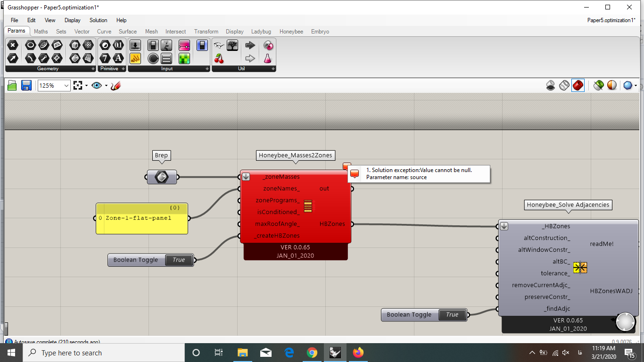Toggle canvas preview with the eye icon

[97, 85]
